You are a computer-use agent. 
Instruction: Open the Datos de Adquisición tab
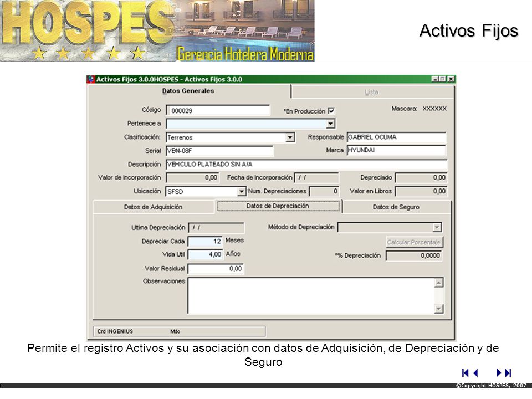click(153, 207)
